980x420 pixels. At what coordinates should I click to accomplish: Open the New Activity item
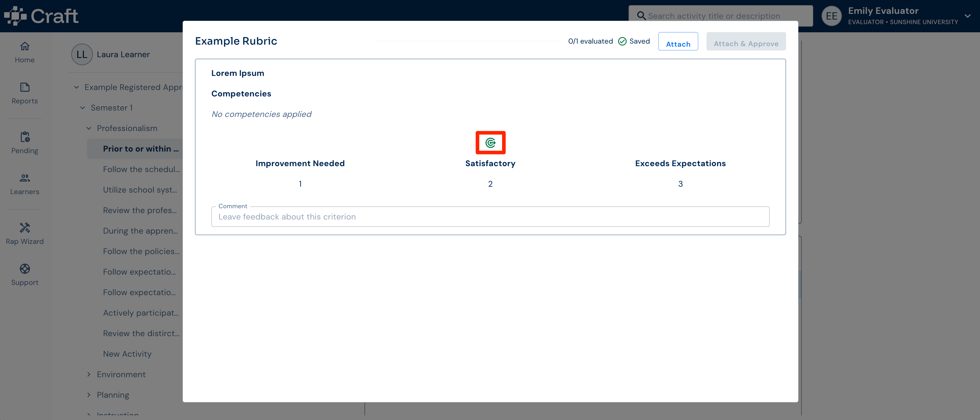click(x=127, y=354)
